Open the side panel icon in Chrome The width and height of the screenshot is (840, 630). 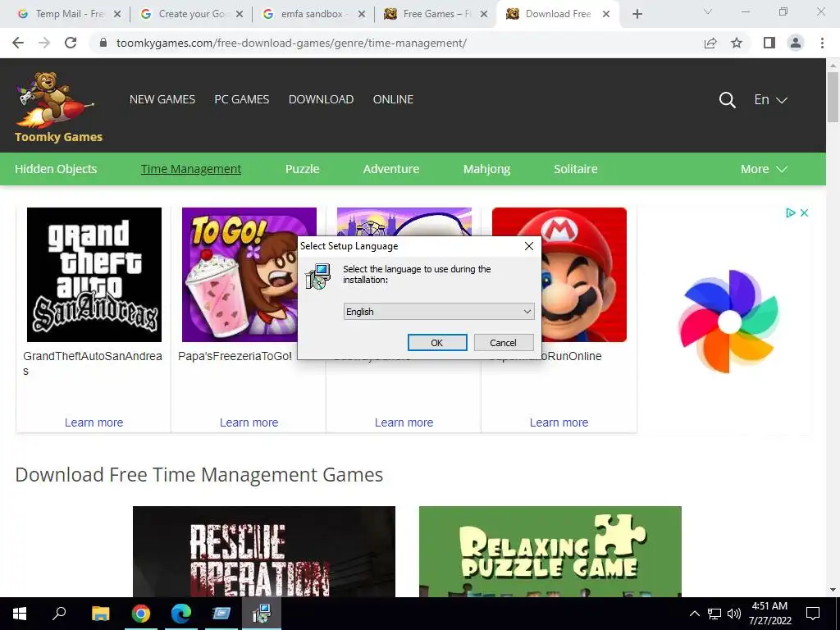point(769,43)
